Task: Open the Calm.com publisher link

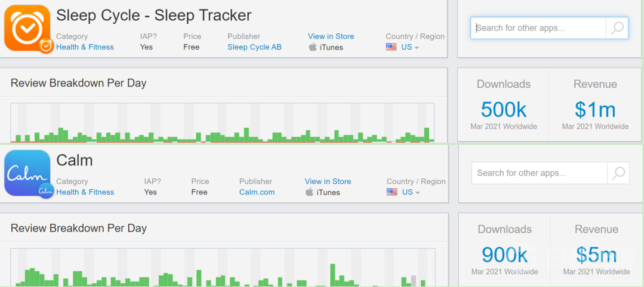Action: click(257, 192)
